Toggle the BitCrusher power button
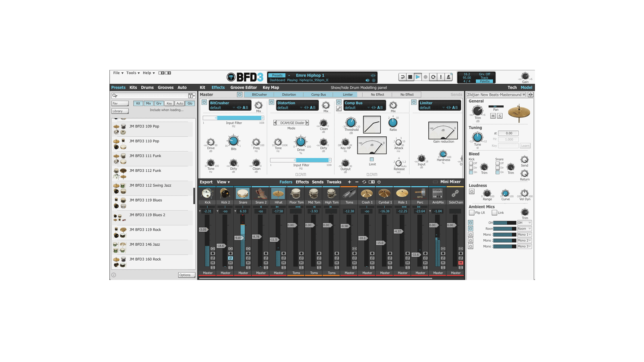The height and width of the screenshot is (362, 644). point(204,103)
